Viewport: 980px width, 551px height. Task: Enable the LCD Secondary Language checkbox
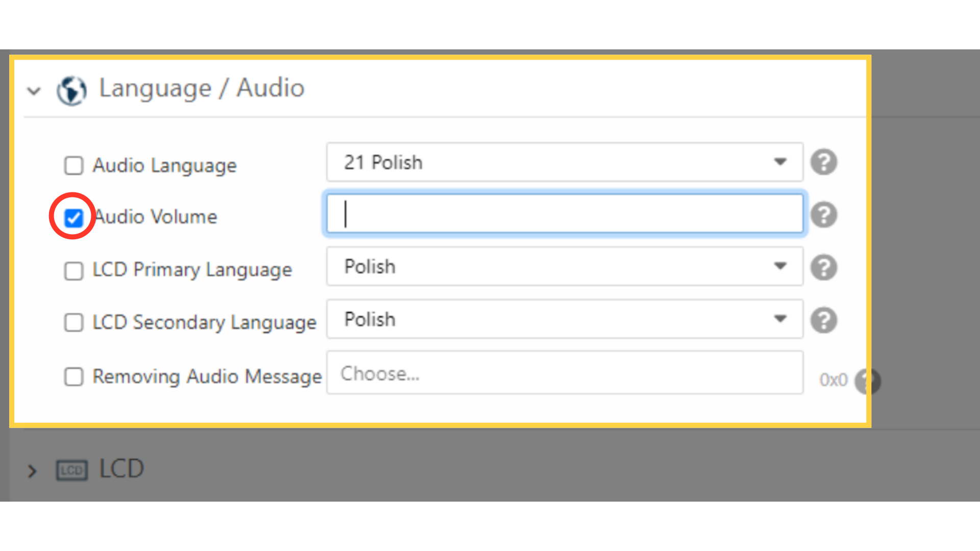(74, 322)
